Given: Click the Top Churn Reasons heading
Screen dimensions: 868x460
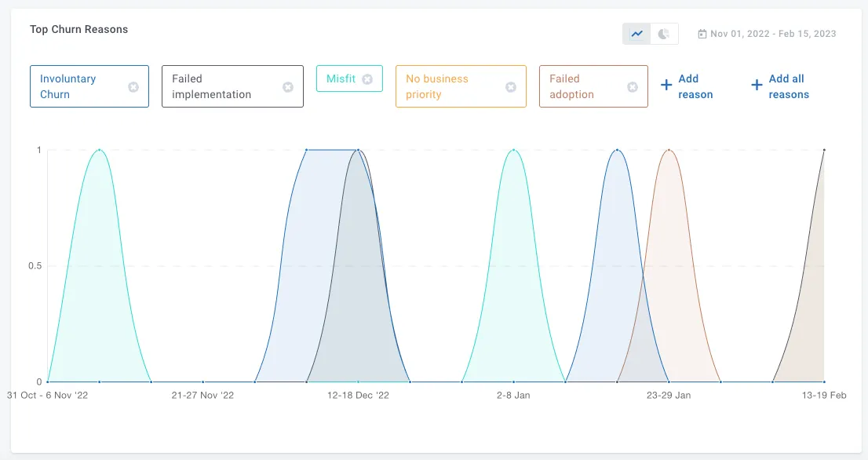Looking at the screenshot, I should [x=78, y=29].
